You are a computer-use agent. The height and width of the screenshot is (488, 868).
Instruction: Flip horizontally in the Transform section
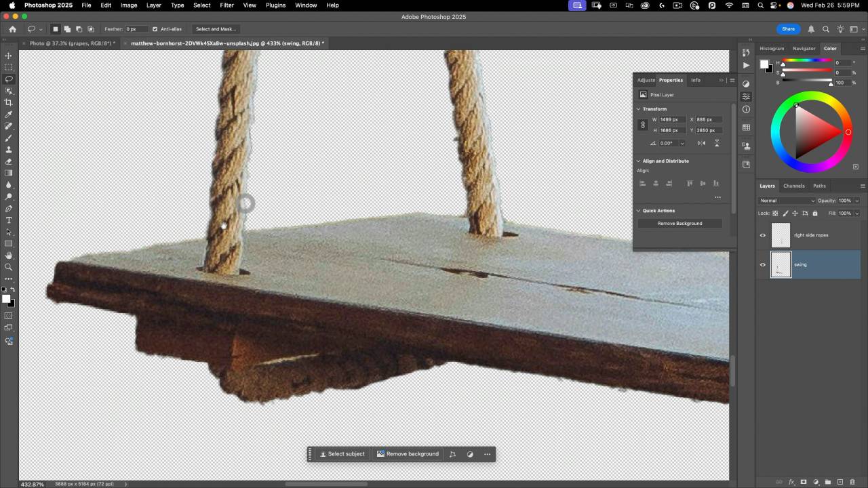click(701, 143)
